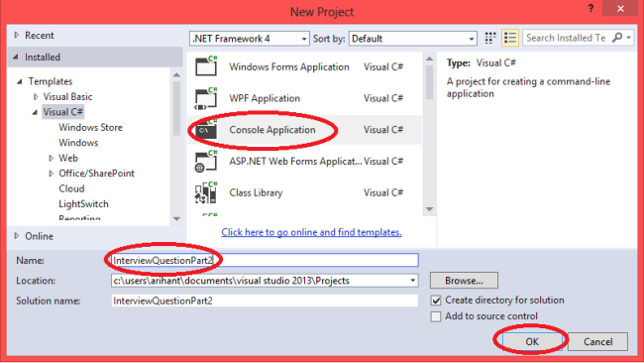The image size is (644, 363).
Task: Click the OK button
Action: [x=532, y=341]
